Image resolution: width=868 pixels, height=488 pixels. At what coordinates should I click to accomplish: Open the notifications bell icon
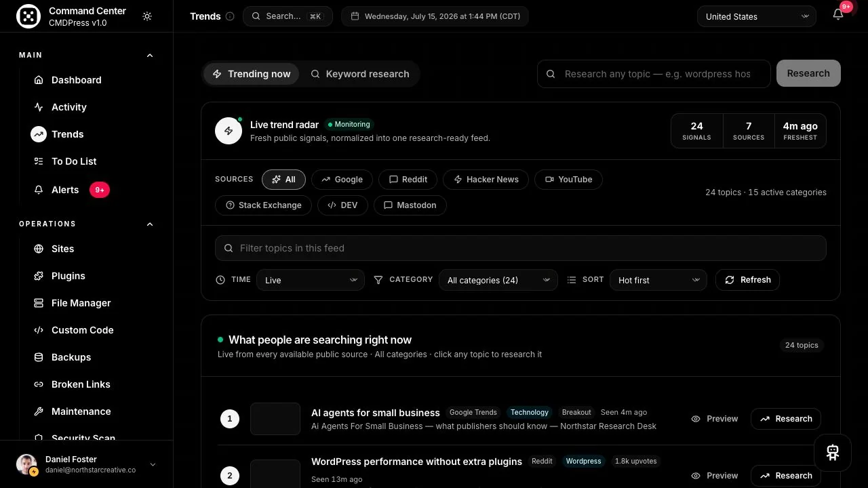[838, 15]
